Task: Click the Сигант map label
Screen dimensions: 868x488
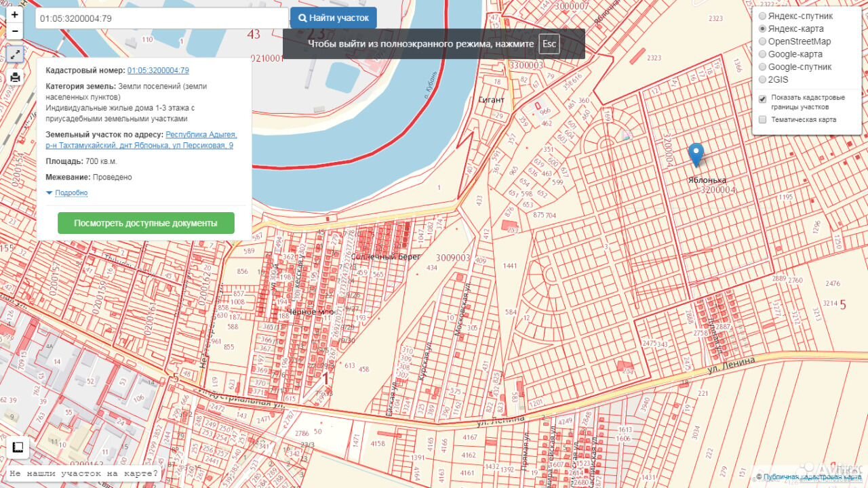Action: [x=492, y=100]
